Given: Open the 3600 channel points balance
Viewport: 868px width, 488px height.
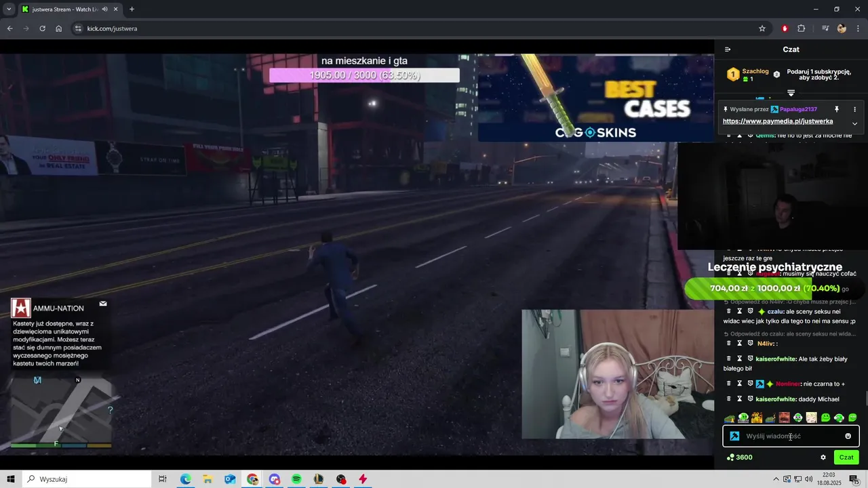Looking at the screenshot, I should pos(739,457).
